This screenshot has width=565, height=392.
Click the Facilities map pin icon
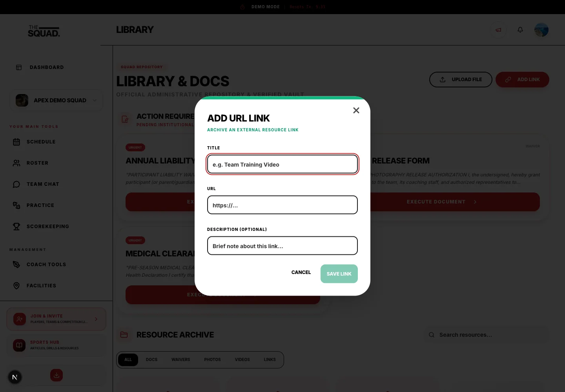pos(16,286)
